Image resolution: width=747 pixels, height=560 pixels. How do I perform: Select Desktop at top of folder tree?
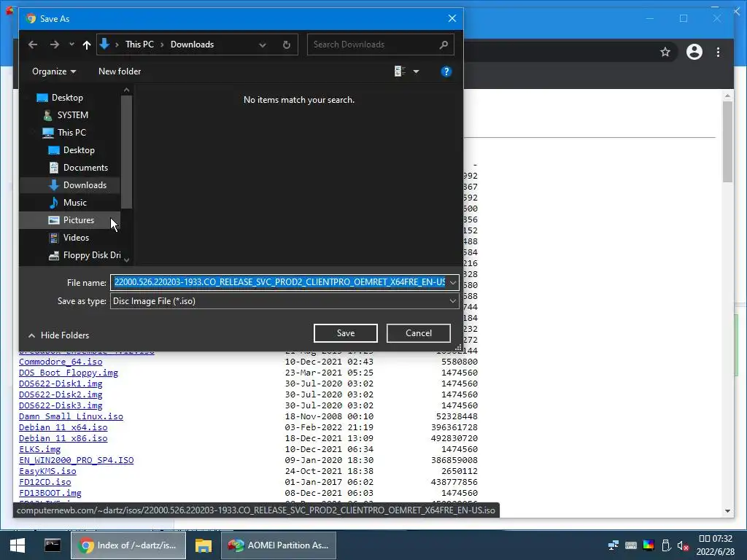(x=67, y=98)
